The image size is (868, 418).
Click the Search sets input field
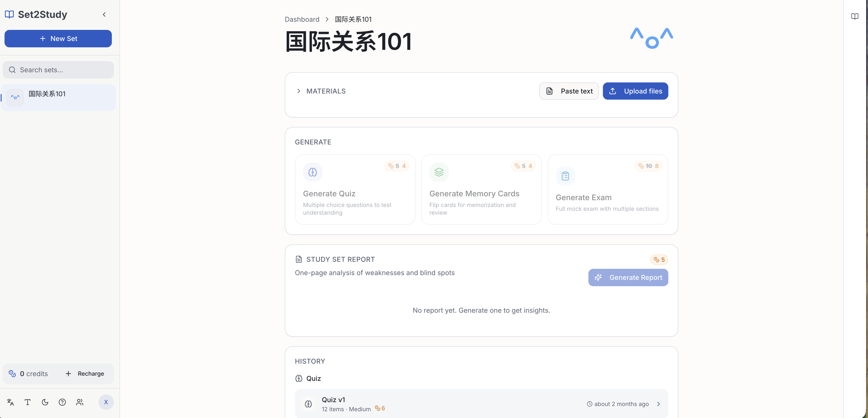tap(58, 70)
